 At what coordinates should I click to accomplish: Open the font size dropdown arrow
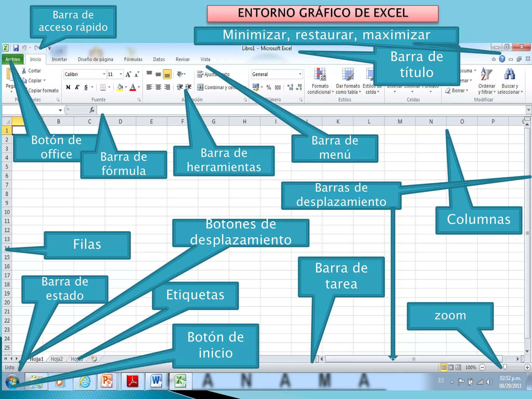(121, 74)
